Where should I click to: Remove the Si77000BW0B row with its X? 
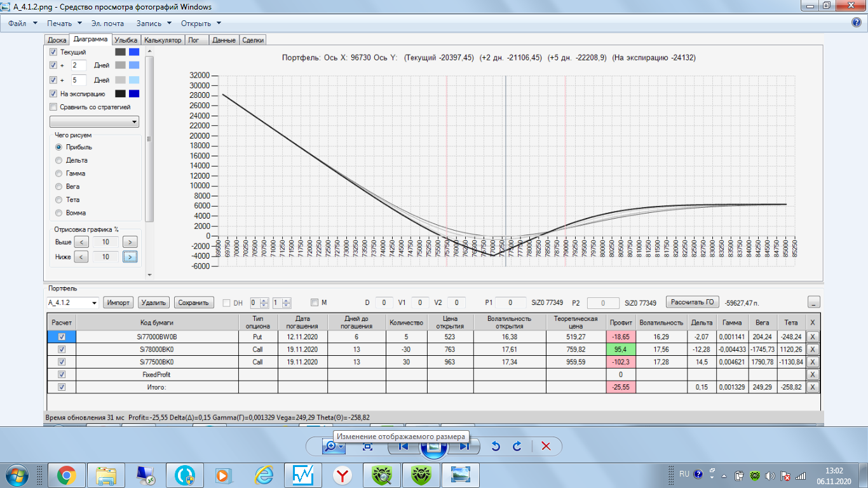click(813, 337)
